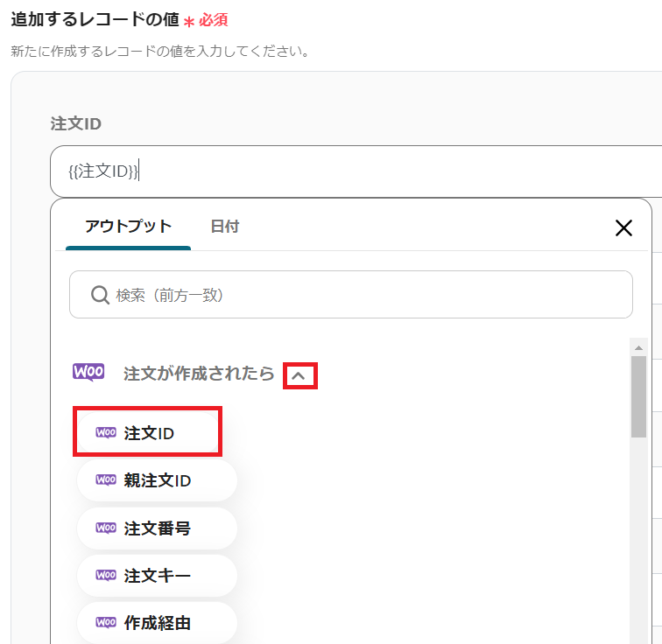The image size is (662, 644).
Task: Pick the 注文キー output option
Action: (x=158, y=576)
